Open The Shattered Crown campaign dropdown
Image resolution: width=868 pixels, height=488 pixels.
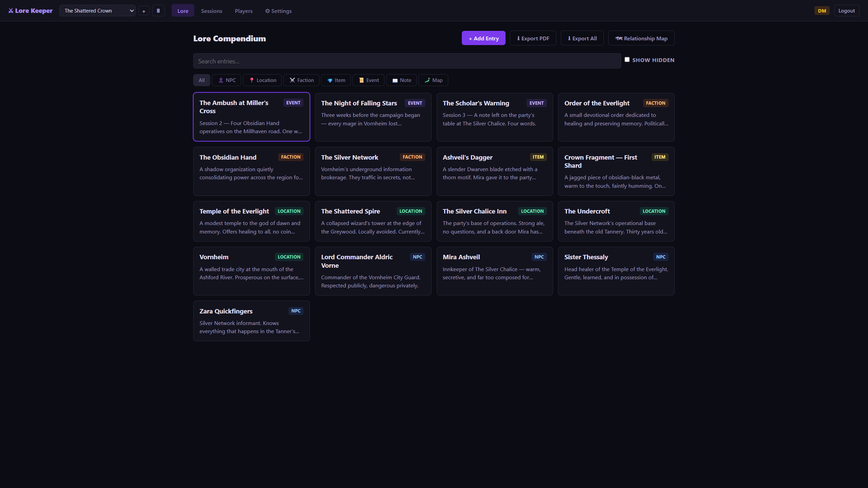[x=97, y=11]
